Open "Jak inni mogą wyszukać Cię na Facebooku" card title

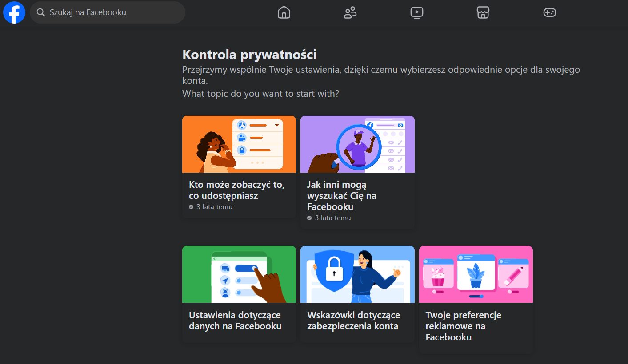coord(342,195)
